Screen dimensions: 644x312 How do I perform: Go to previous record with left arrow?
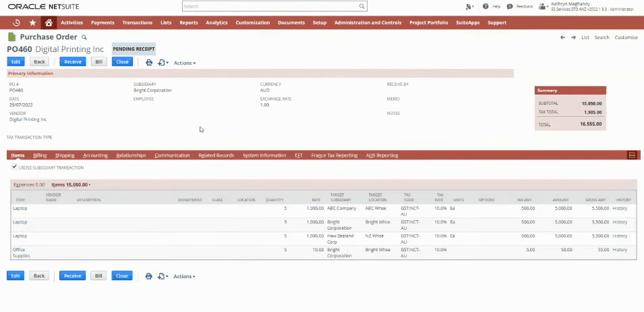pyautogui.click(x=562, y=37)
